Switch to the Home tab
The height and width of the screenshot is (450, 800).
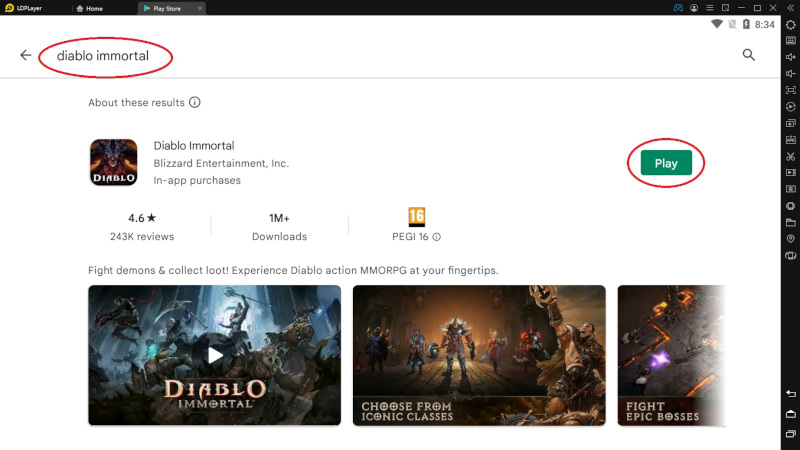(x=89, y=8)
